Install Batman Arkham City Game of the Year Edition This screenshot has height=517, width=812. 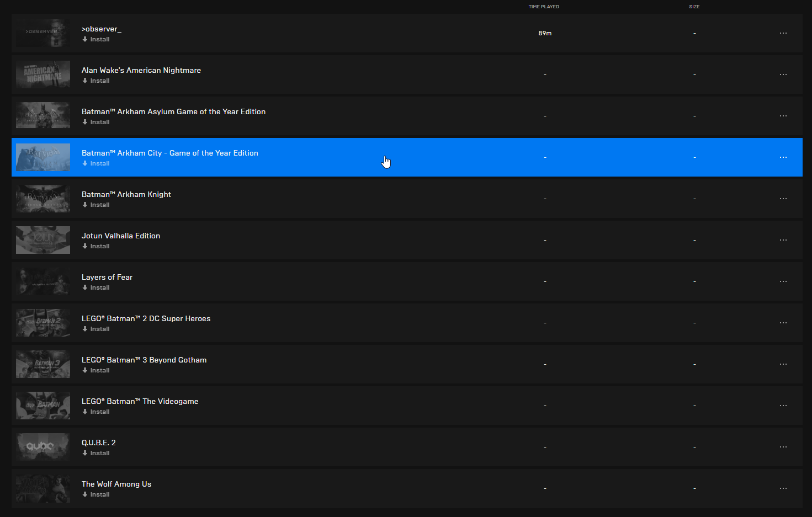[96, 163]
